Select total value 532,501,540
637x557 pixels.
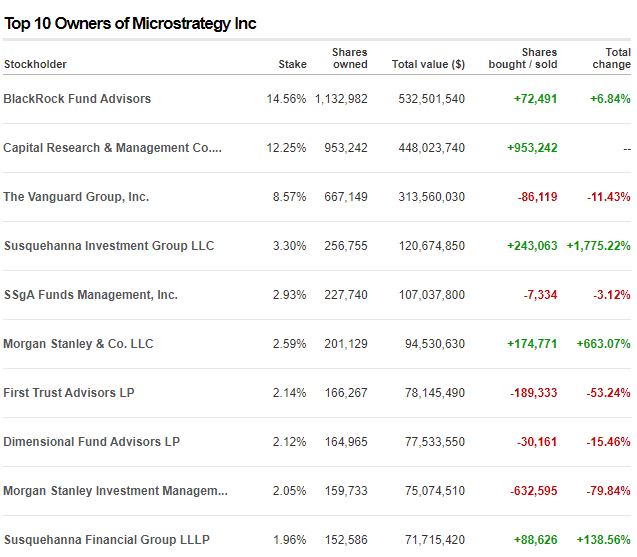pos(431,99)
